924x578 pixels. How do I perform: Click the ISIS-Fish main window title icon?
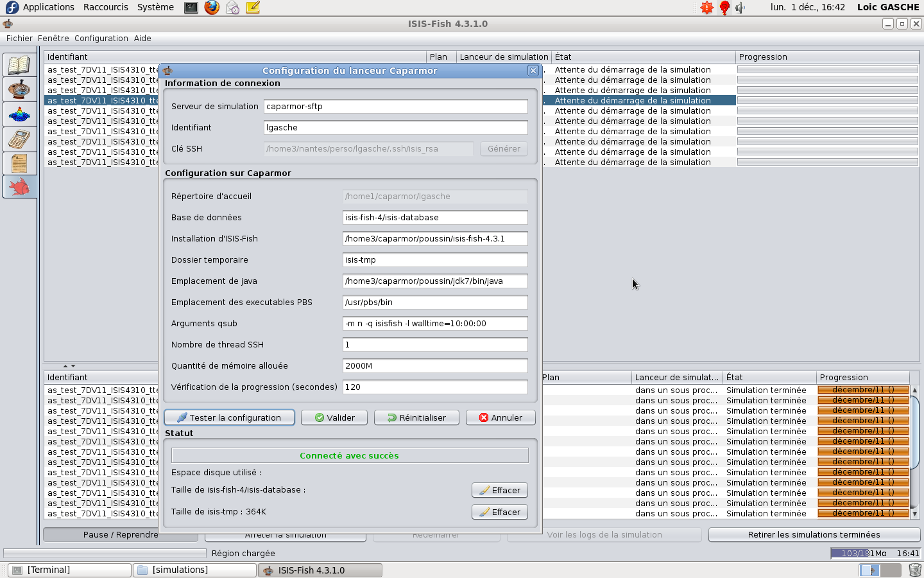[x=8, y=24]
